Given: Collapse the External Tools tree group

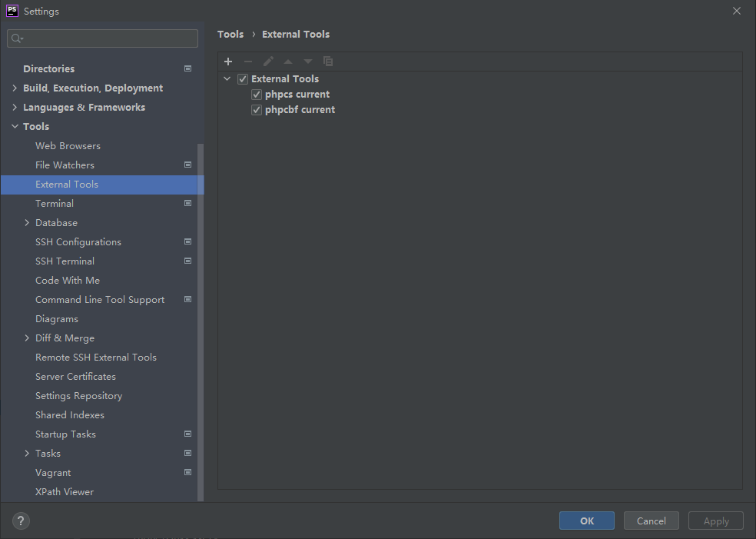Looking at the screenshot, I should point(227,78).
